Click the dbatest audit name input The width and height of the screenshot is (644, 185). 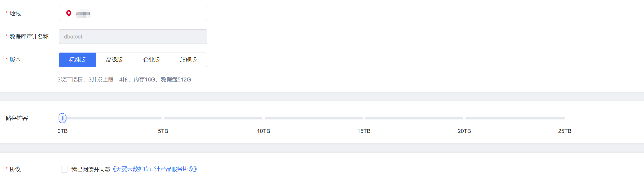[133, 37]
